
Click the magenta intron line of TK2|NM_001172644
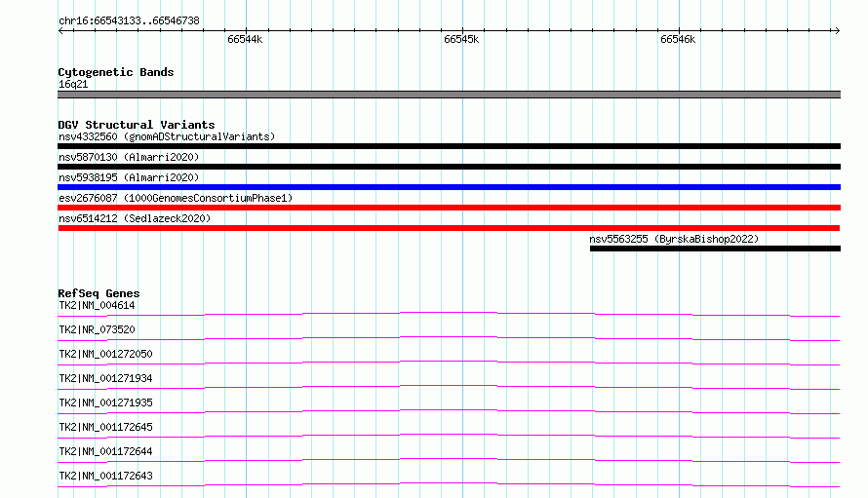tap(449, 460)
